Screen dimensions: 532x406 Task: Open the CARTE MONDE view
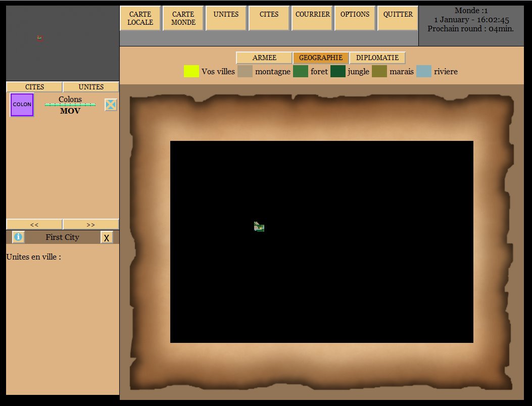point(183,18)
